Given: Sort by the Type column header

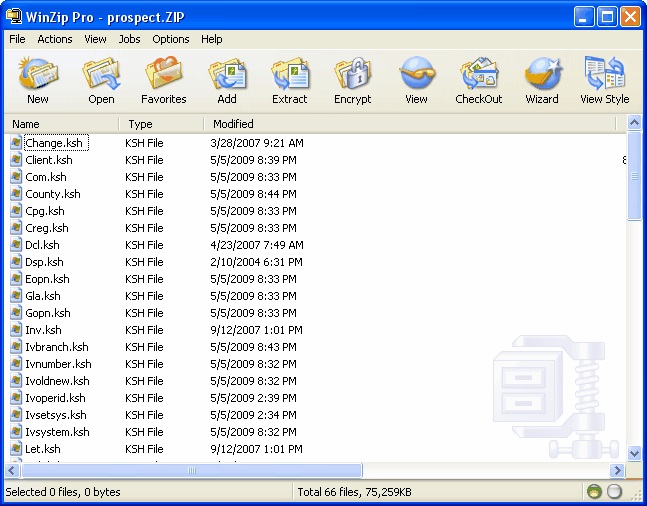Looking at the screenshot, I should point(162,124).
